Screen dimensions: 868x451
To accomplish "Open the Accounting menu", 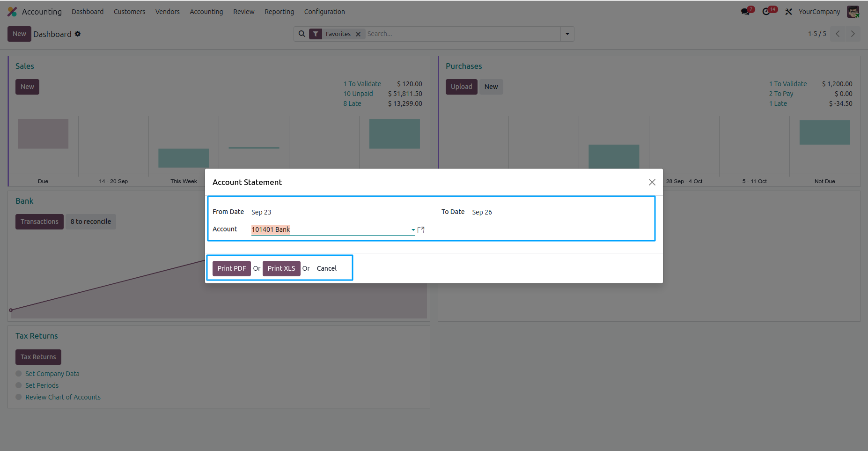I will click(x=206, y=12).
